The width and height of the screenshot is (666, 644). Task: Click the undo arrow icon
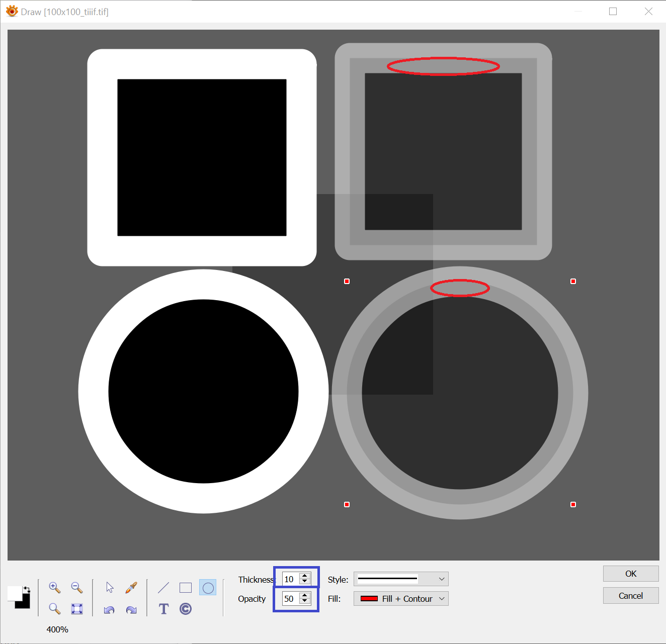[x=109, y=609]
